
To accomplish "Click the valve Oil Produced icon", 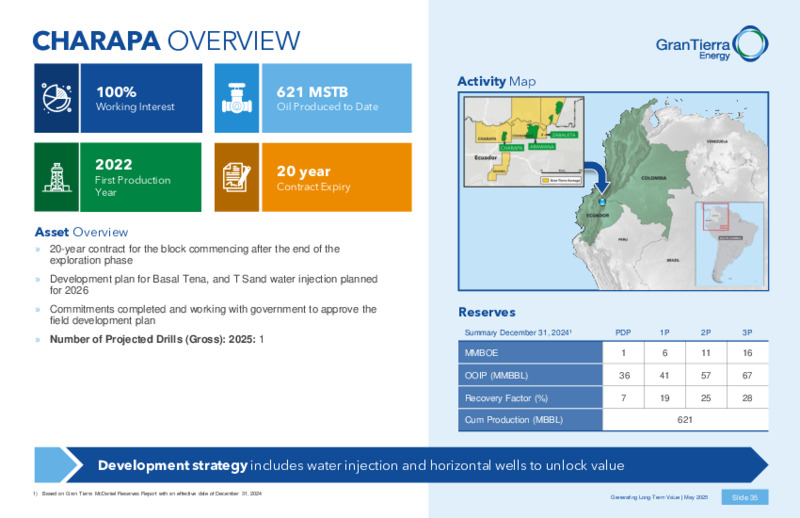I will 237,98.
